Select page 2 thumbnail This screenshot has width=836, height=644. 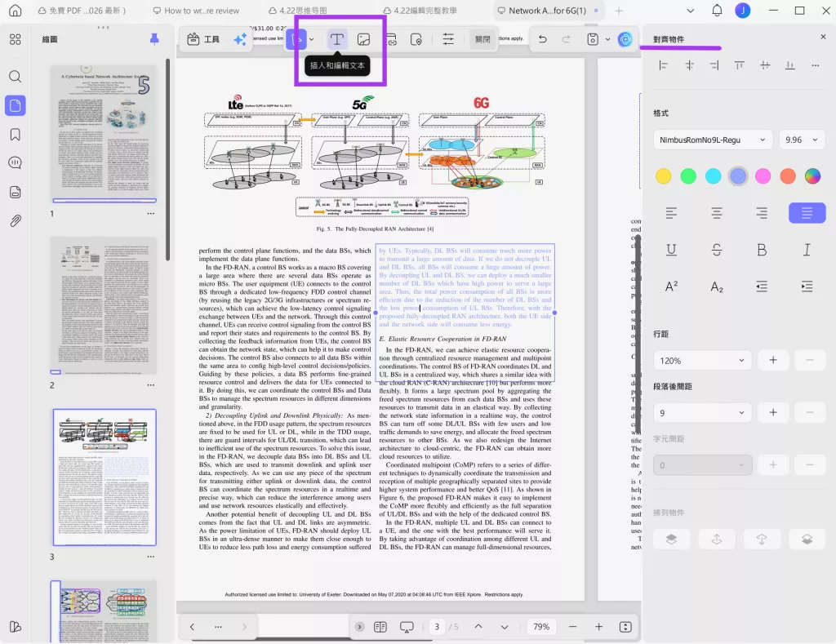pyautogui.click(x=104, y=306)
